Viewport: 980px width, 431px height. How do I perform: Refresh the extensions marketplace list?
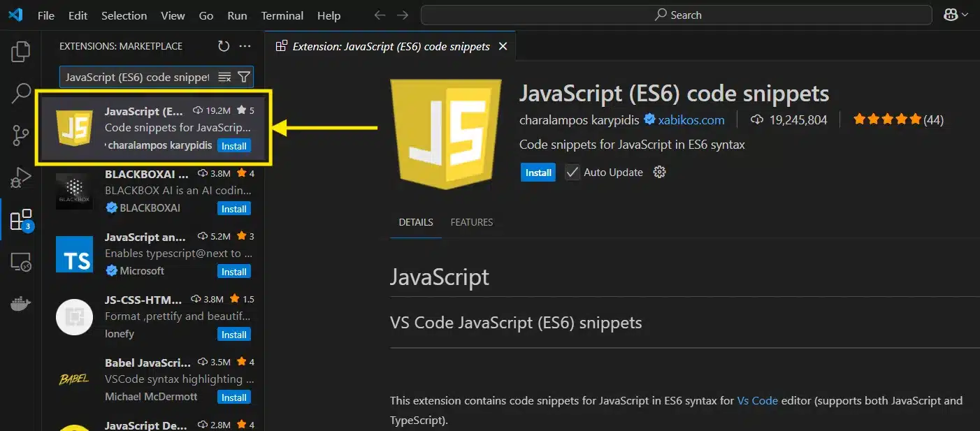click(x=224, y=46)
